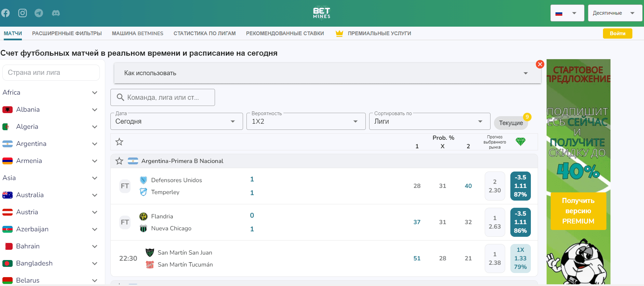644x286 pixels.
Task: Open the Discord social icon
Action: [56, 13]
